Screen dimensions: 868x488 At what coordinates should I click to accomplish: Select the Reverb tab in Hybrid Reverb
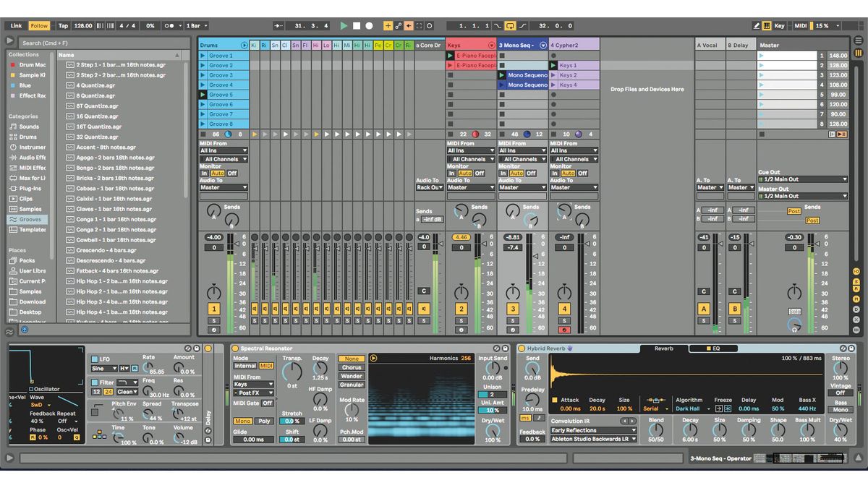pyautogui.click(x=663, y=349)
